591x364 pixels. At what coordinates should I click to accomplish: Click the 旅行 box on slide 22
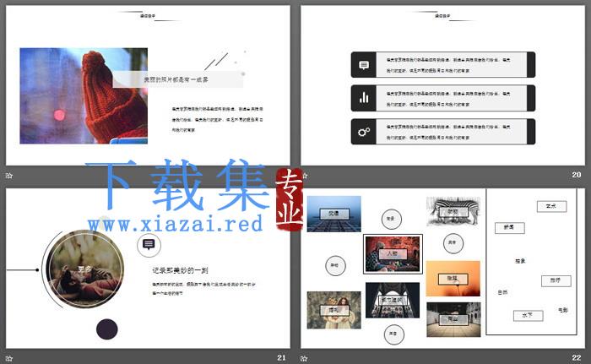pyautogui.click(x=556, y=281)
